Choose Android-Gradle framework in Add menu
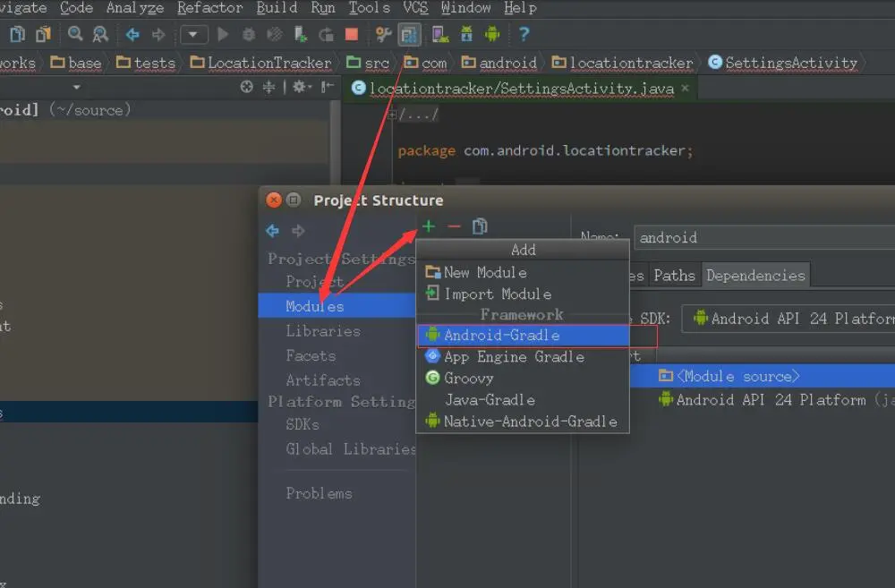895x588 pixels. [523, 335]
